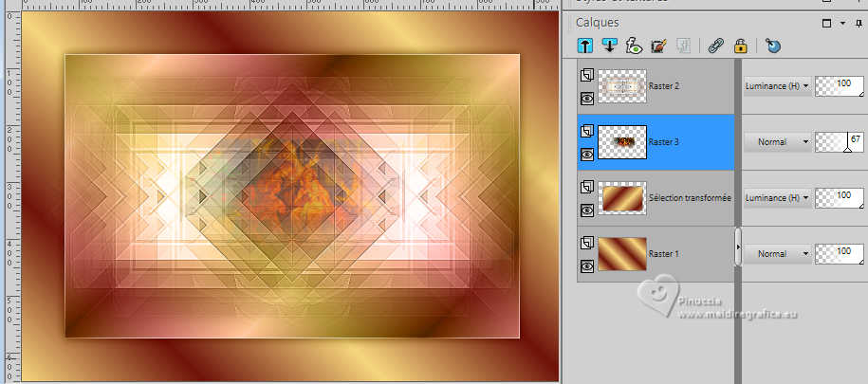Hide the Raster 1 layer
The height and width of the screenshot is (384, 868).
587,266
